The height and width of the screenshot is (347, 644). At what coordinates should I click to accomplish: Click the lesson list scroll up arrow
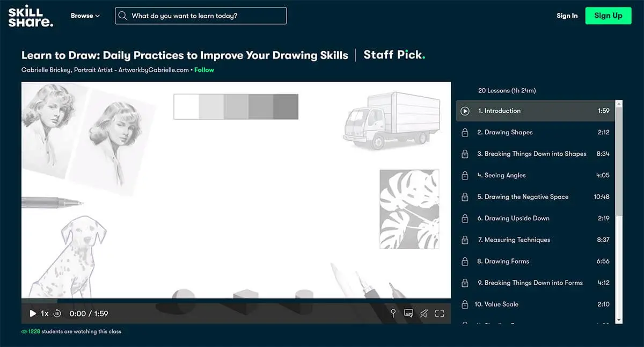619,103
